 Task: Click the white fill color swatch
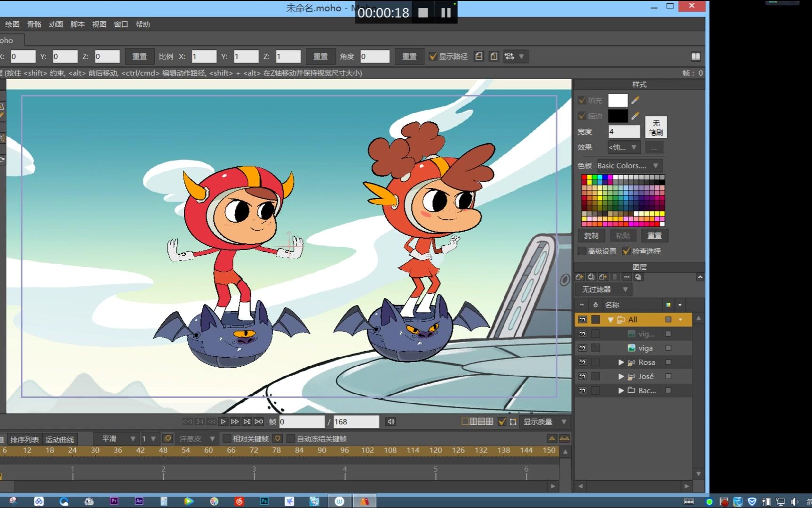618,100
